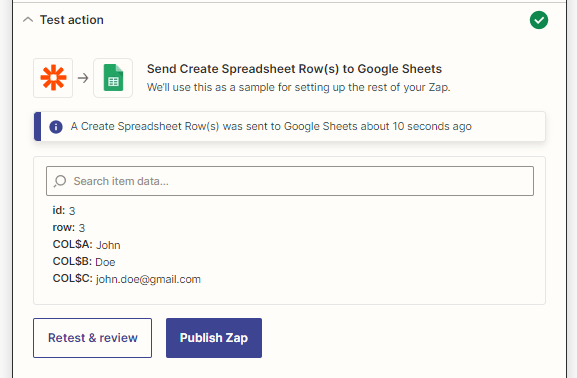Select the COL$B Doe entry
The width and height of the screenshot is (577, 378).
84,262
